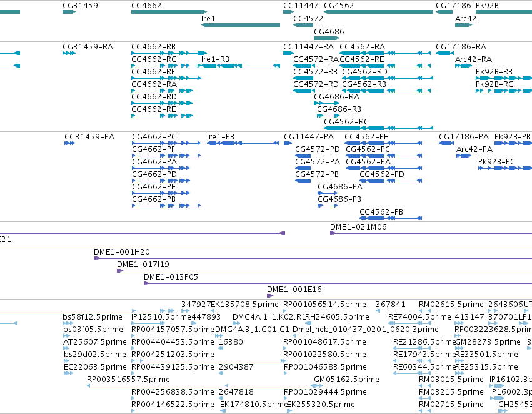Select the Pk92B gene label
Image resolution: width=532 pixels, height=414 pixels.
[487, 6]
